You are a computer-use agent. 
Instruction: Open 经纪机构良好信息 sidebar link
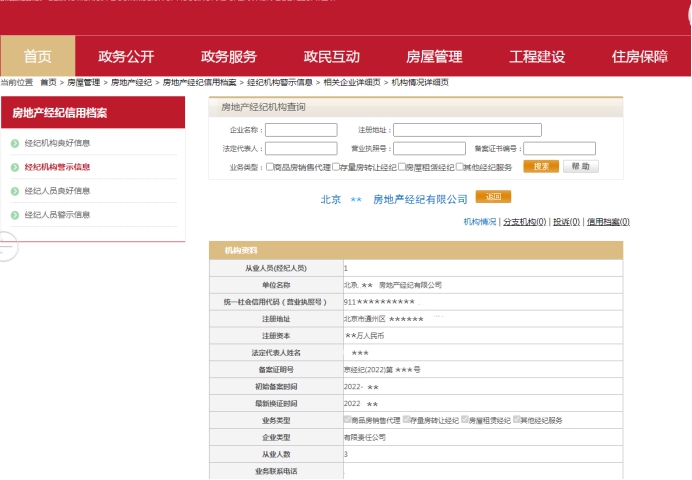point(57,143)
